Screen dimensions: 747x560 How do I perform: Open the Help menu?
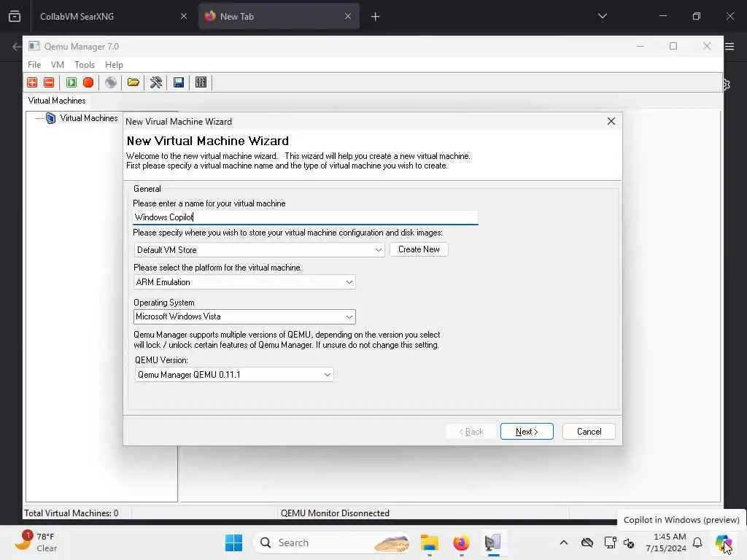click(114, 65)
